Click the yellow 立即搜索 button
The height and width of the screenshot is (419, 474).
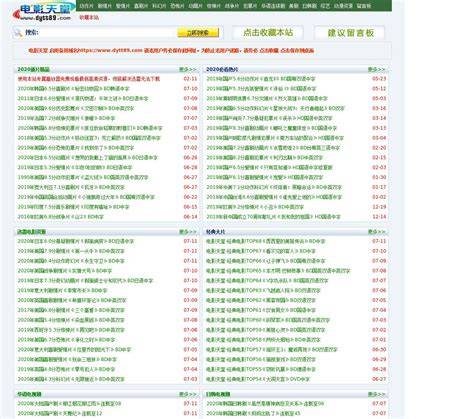[198, 33]
